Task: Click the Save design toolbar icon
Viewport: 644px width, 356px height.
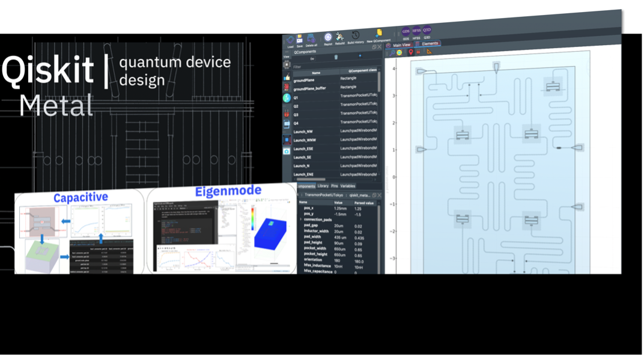Action: point(300,39)
